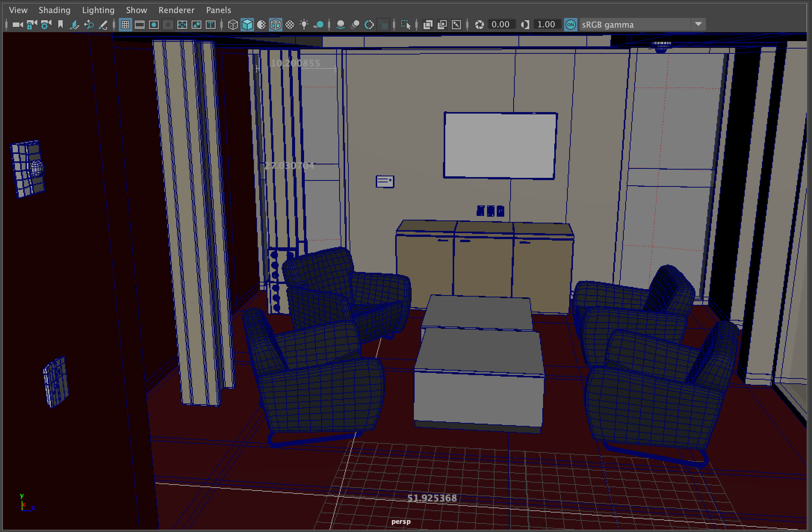Toggle Wireframe on Shaded icon

pos(276,25)
